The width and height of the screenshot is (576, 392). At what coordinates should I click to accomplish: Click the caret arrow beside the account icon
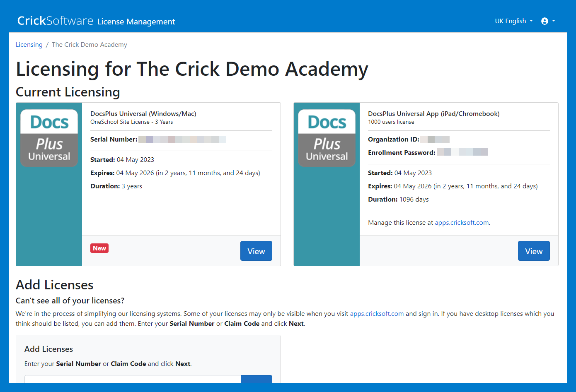click(x=554, y=21)
